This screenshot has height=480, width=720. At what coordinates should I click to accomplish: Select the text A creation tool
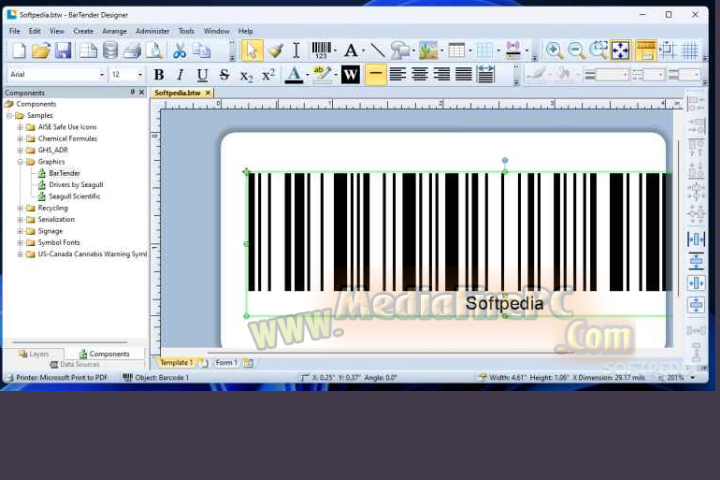(x=351, y=51)
